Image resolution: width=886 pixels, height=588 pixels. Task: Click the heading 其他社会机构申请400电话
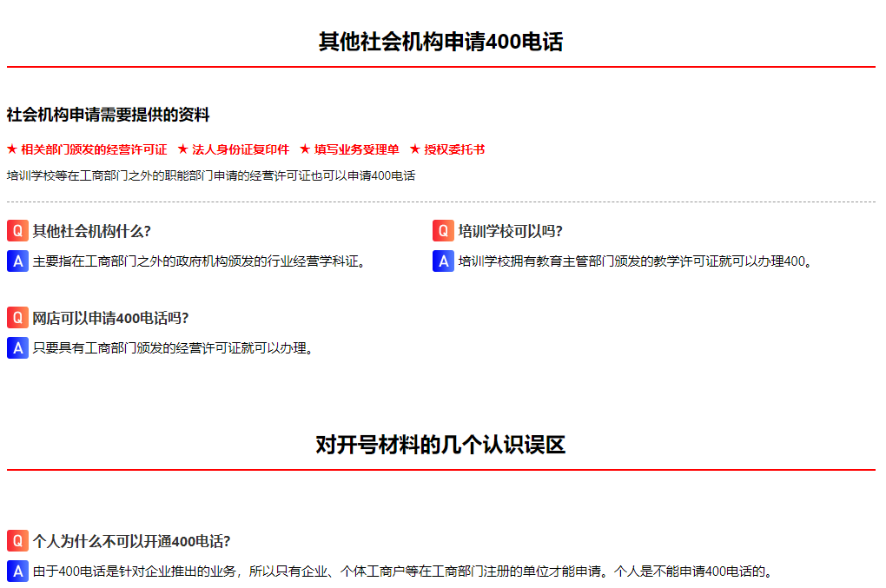coord(440,42)
